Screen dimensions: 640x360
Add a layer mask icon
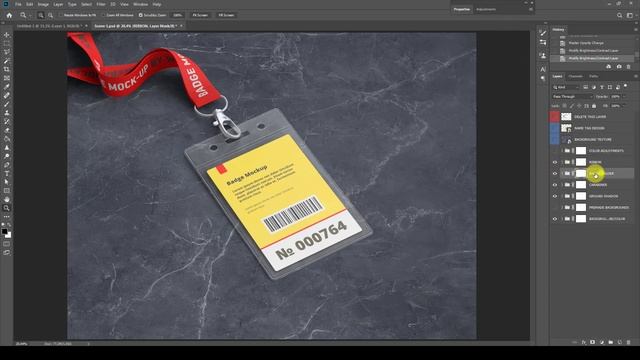[593, 342]
